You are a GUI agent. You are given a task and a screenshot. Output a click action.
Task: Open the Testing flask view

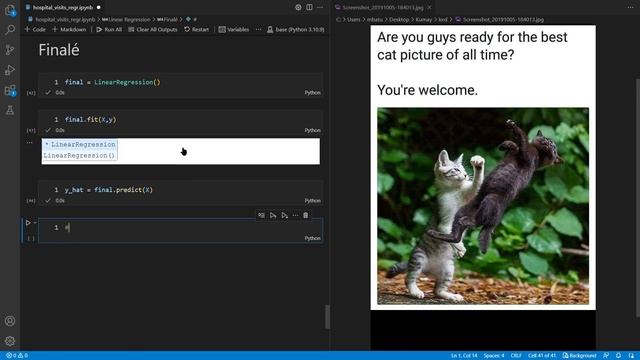tap(10, 110)
